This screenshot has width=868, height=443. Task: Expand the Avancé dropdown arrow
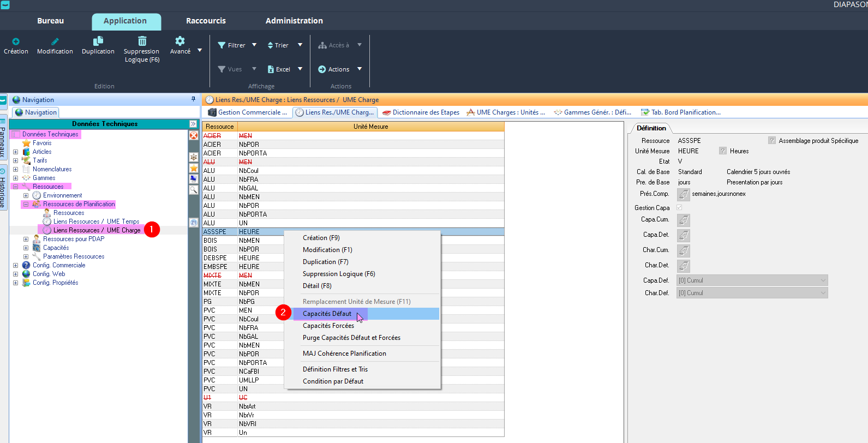[200, 51]
